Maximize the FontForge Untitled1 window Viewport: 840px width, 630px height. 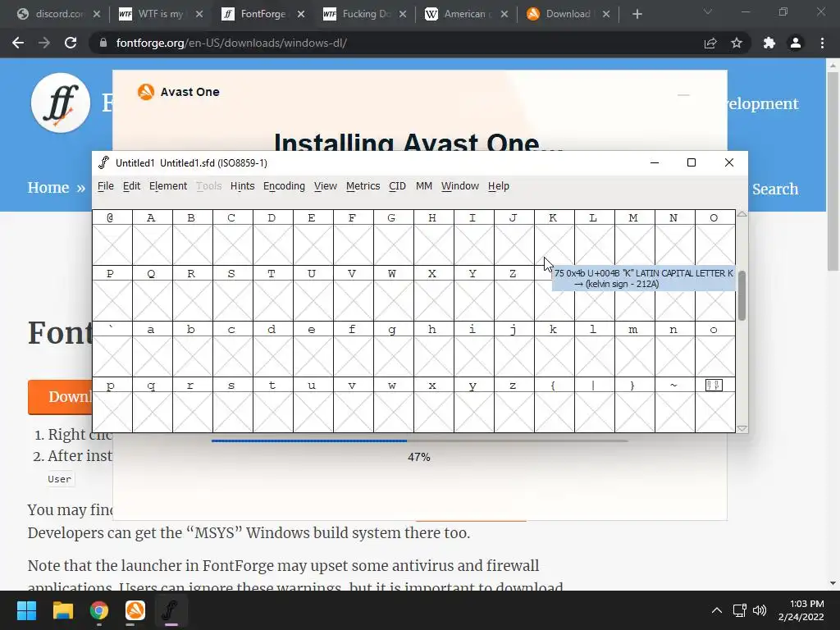pyautogui.click(x=692, y=162)
